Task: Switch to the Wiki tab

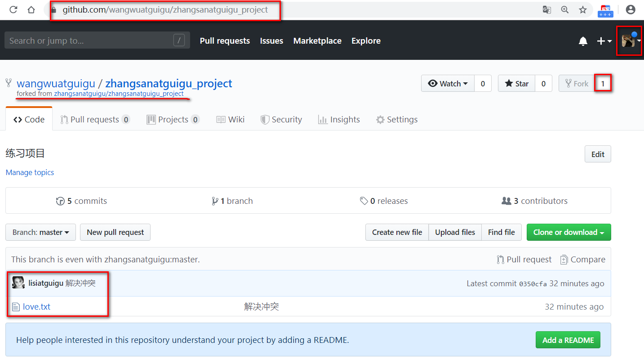Action: [x=231, y=119]
